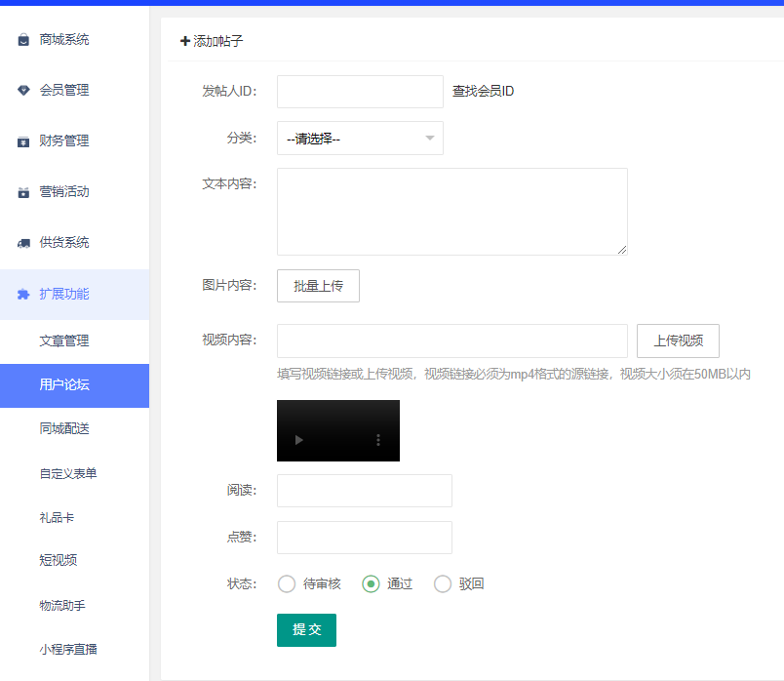Click the 批量上传 button
Image resolution: width=784 pixels, height=681 pixels.
pos(318,286)
